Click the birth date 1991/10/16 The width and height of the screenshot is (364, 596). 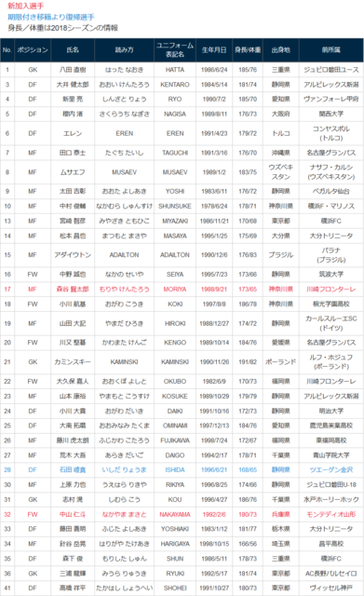214,411
